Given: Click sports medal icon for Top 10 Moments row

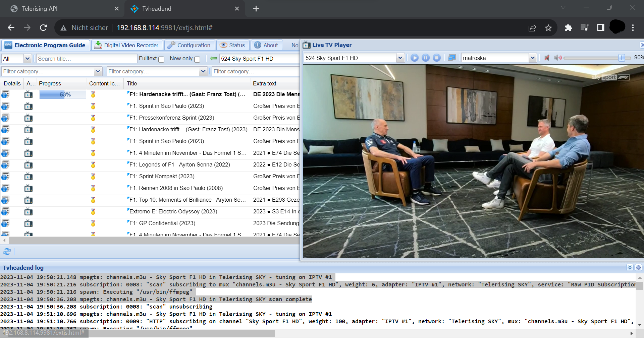Looking at the screenshot, I should (x=93, y=200).
